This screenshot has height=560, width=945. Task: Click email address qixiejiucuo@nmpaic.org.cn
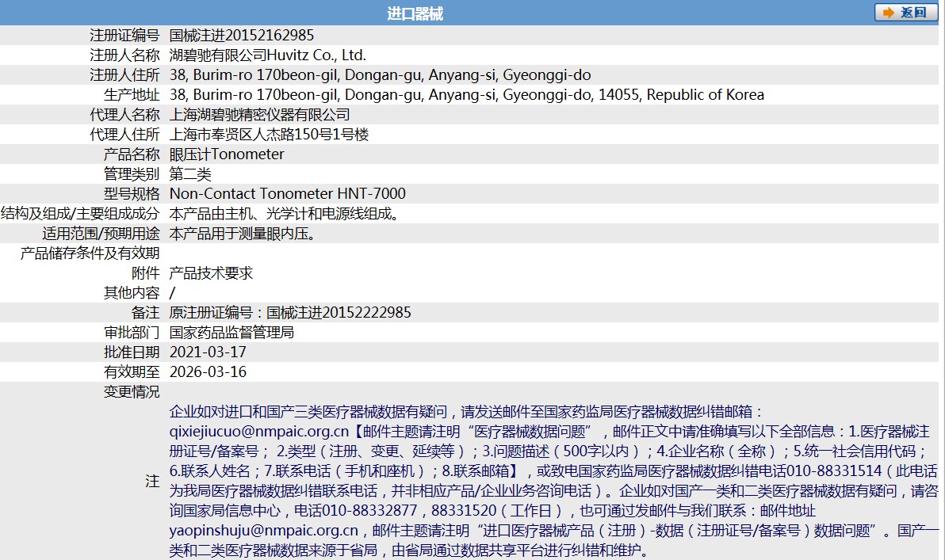coord(259,432)
